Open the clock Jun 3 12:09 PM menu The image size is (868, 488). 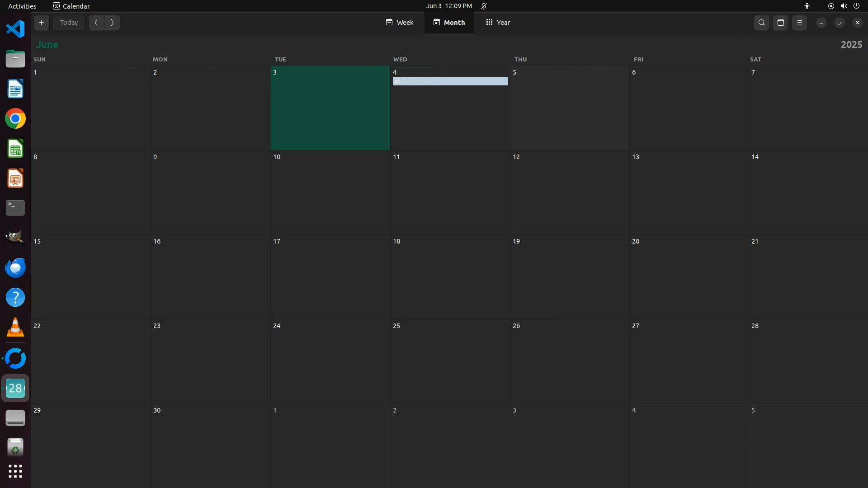click(449, 6)
